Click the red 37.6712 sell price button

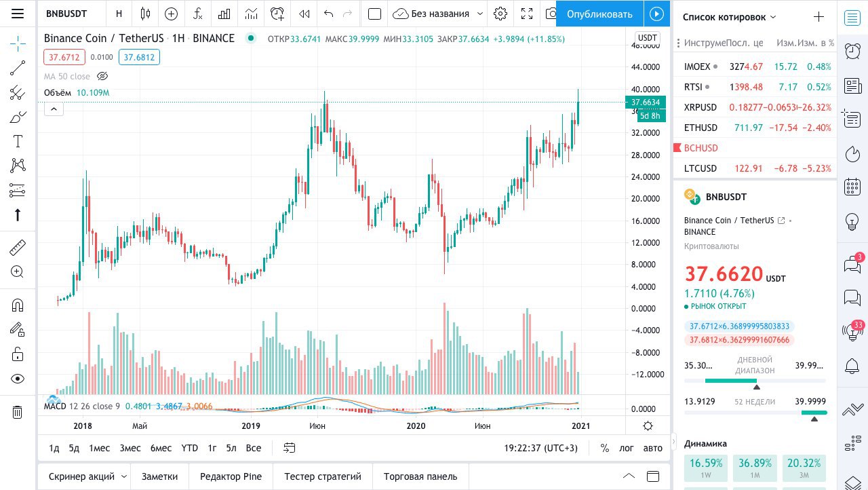click(63, 57)
